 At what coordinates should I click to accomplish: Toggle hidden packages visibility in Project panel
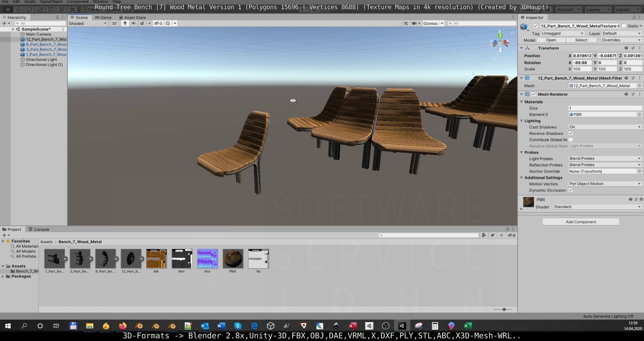pos(511,235)
